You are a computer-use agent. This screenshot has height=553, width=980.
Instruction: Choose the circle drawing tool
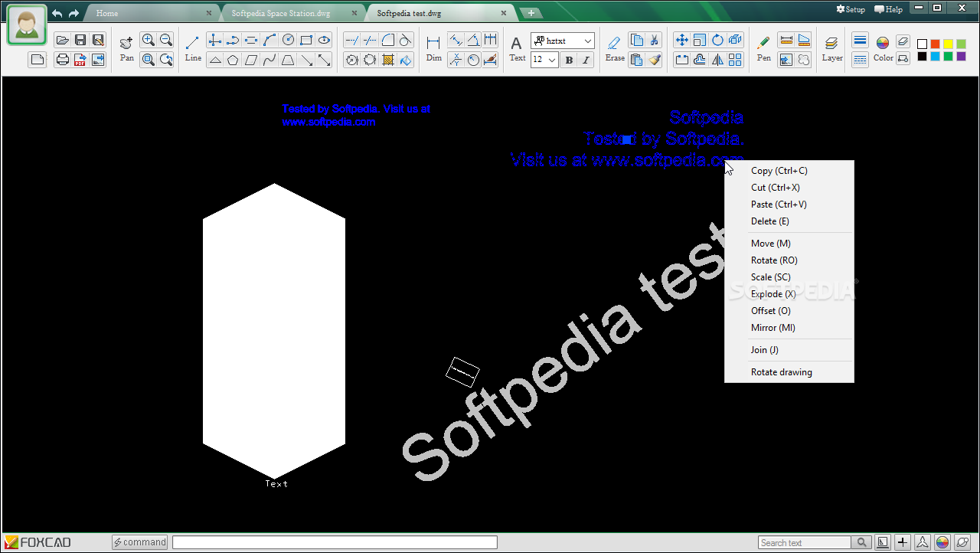(288, 41)
